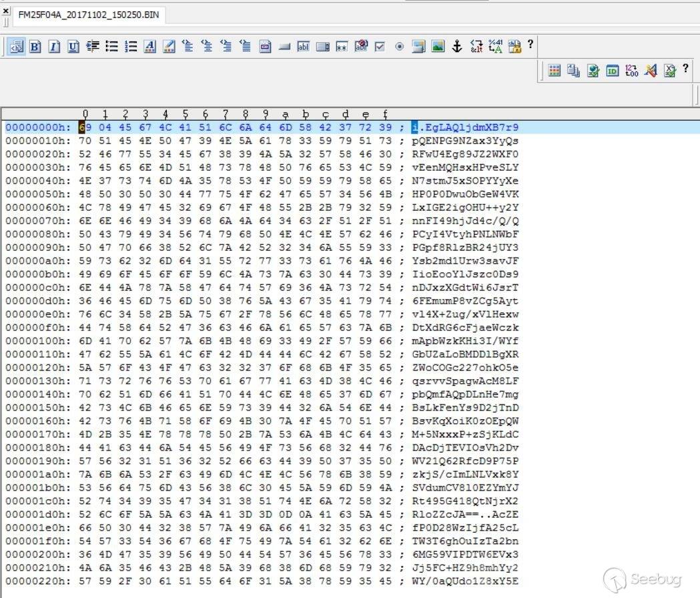Click the fourth paragraph alignment tag icon
Viewport: 700px width, 598px height.
[245, 46]
